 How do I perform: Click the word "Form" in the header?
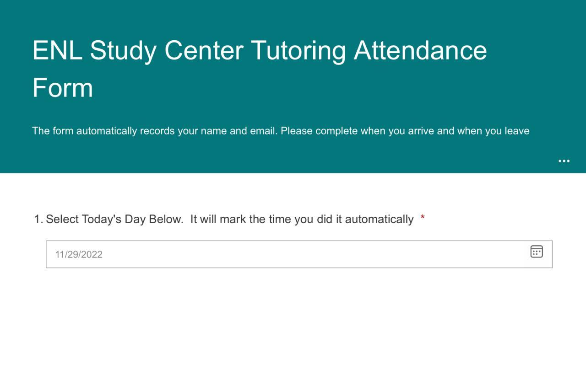63,88
